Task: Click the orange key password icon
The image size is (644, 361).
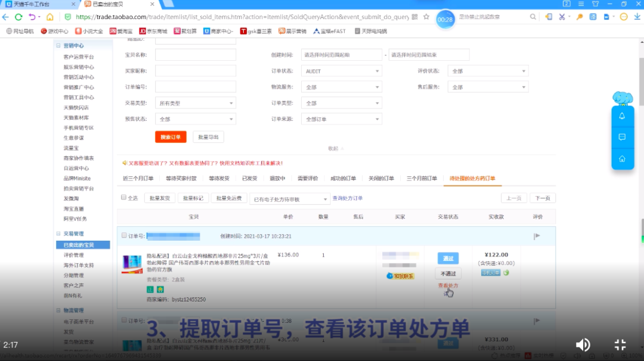Action: tap(580, 17)
